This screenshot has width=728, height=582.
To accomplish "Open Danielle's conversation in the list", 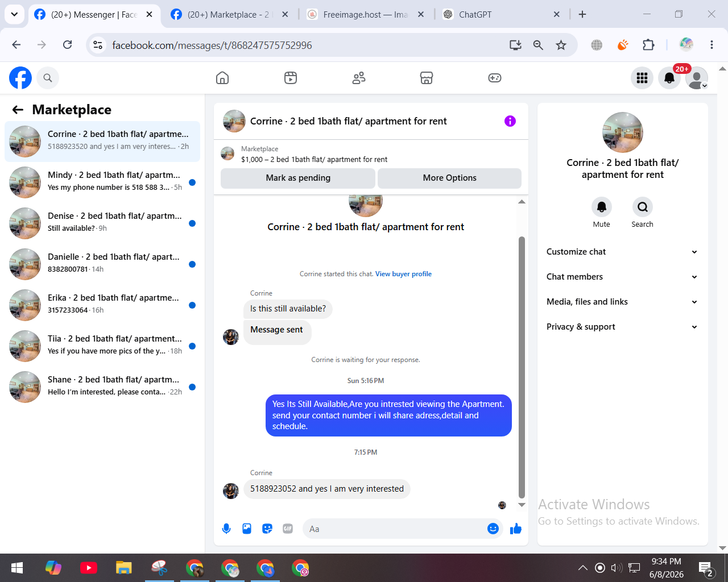I will coord(102,264).
